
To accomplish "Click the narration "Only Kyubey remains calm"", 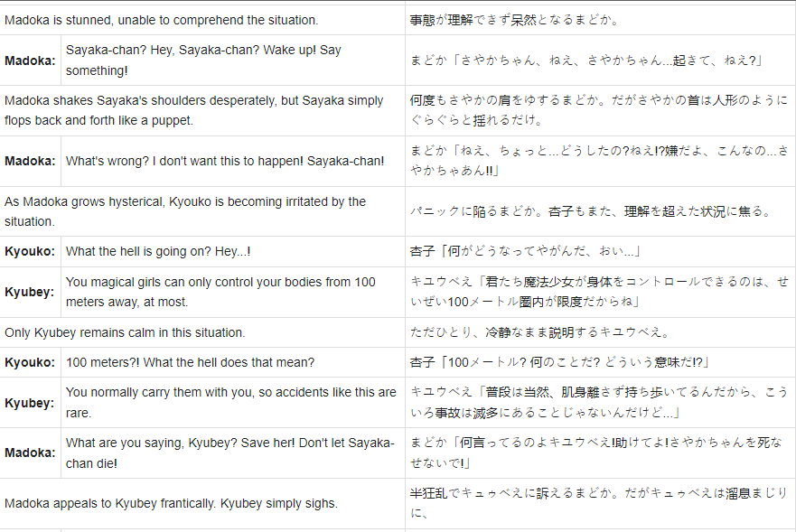I will click(125, 332).
